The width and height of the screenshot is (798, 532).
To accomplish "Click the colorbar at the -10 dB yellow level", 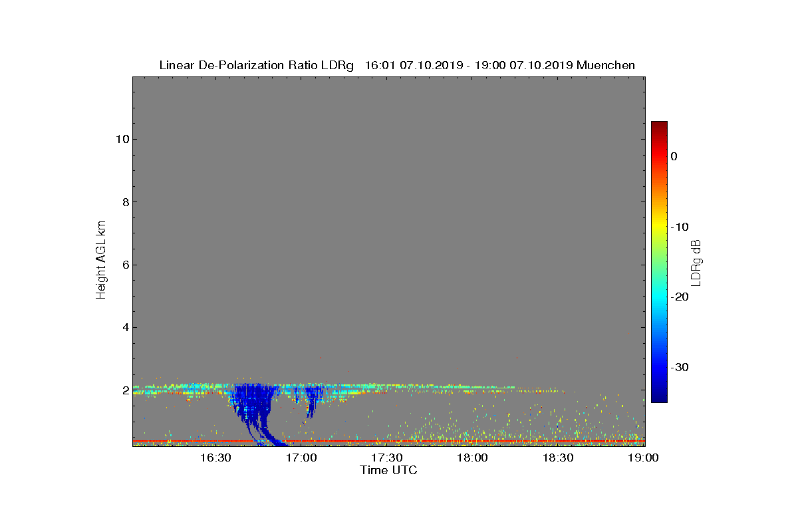I will (659, 227).
